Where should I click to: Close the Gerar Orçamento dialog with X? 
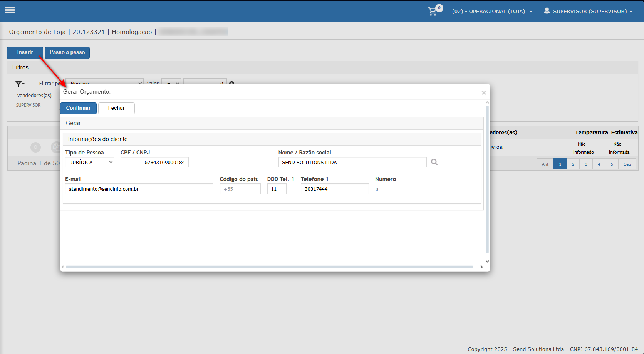[484, 93]
